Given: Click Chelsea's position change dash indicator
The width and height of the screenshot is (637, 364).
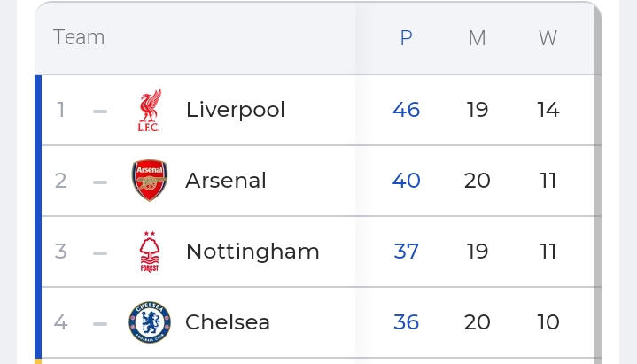Looking at the screenshot, I should (100, 324).
